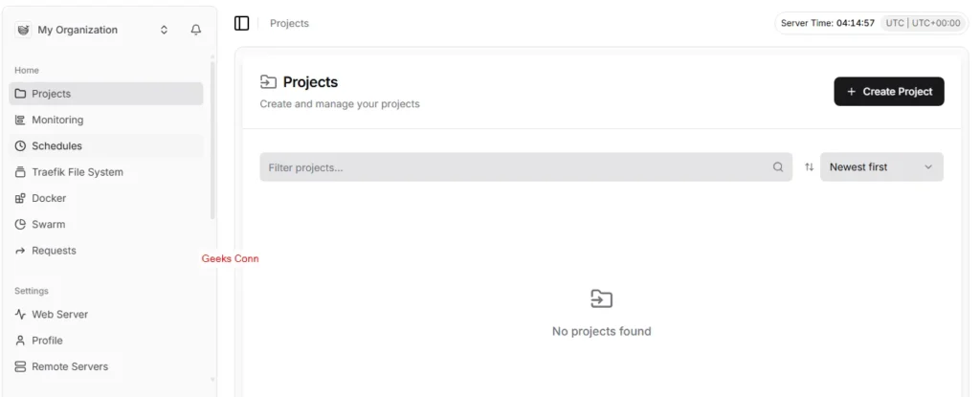Click the organization logo icon
980x397 pixels.
pos(23,30)
